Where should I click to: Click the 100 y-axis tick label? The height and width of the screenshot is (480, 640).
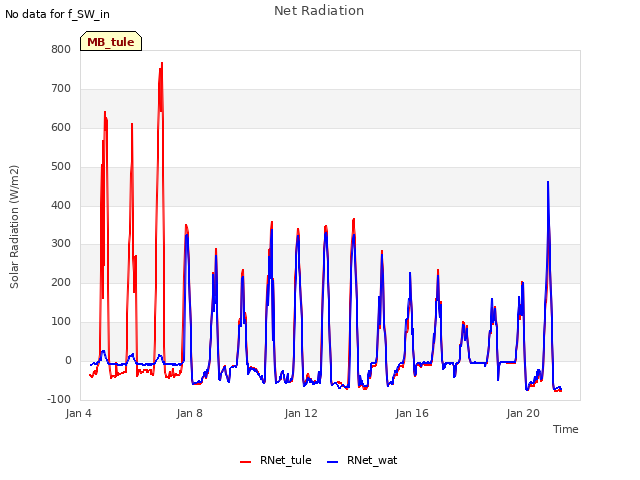pyautogui.click(x=61, y=322)
